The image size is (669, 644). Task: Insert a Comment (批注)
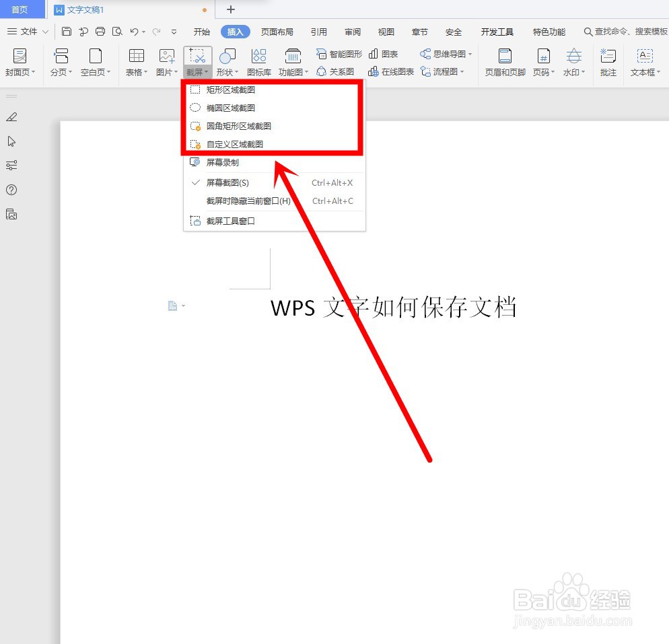tap(608, 63)
